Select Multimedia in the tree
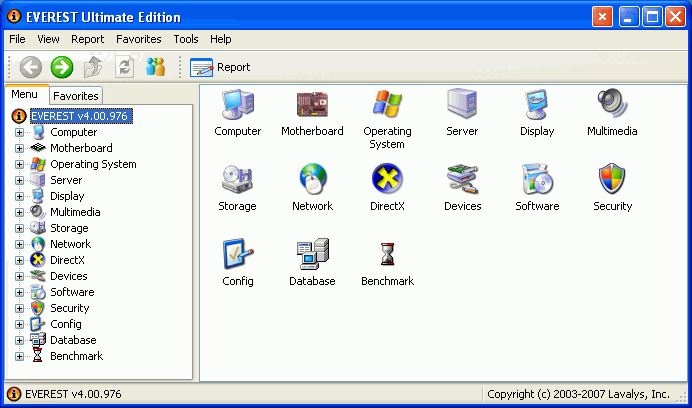Viewport: 692px width, 408px height. pyautogui.click(x=75, y=212)
